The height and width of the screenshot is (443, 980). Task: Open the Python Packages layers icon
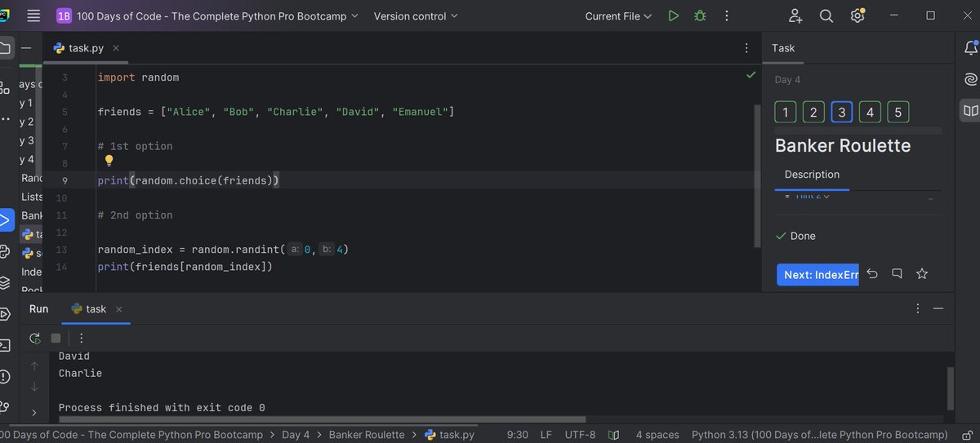coord(5,282)
